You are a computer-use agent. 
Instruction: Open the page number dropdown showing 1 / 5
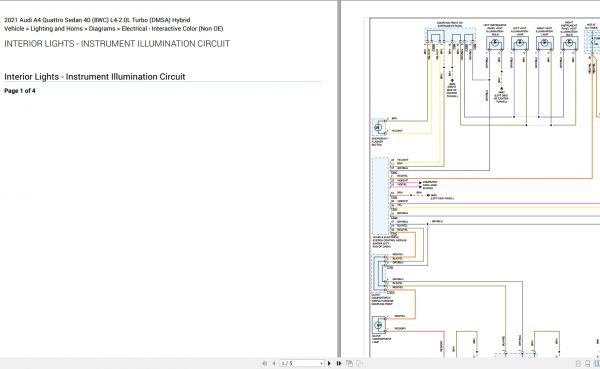tap(302, 363)
